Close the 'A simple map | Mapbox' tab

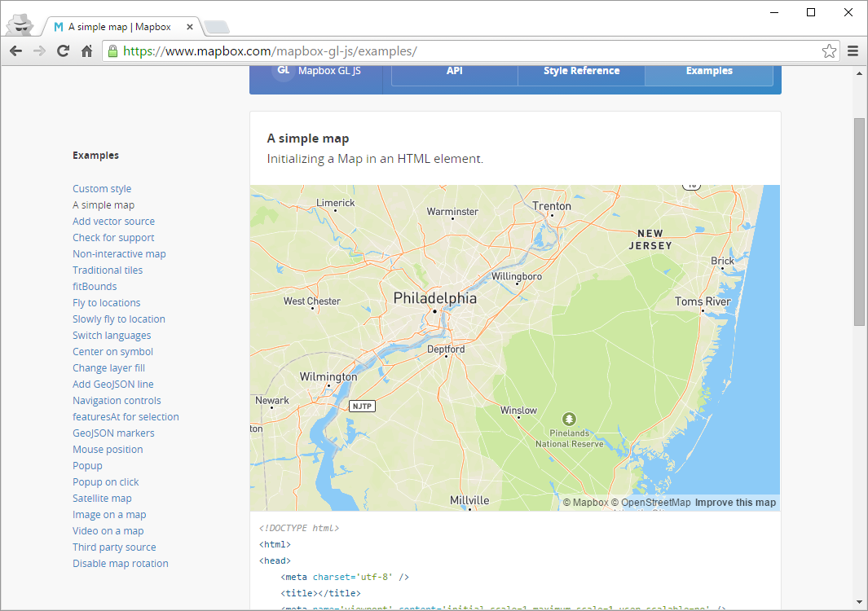click(x=190, y=27)
